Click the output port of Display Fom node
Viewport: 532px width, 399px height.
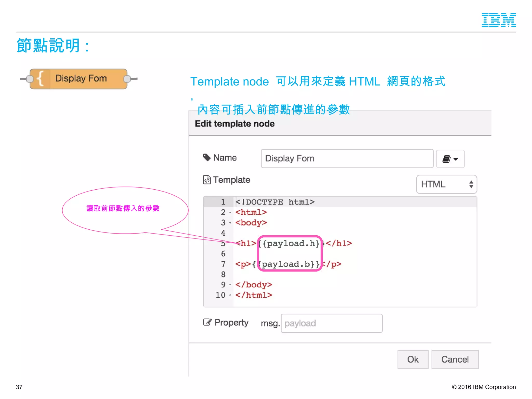pyautogui.click(x=127, y=79)
